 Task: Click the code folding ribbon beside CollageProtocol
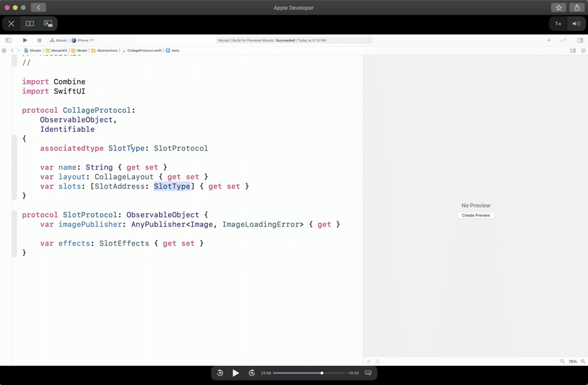click(x=14, y=167)
